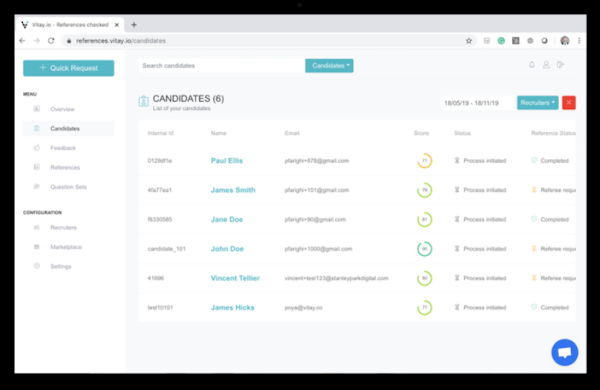Open Question Sets in sidebar menu

[68, 187]
